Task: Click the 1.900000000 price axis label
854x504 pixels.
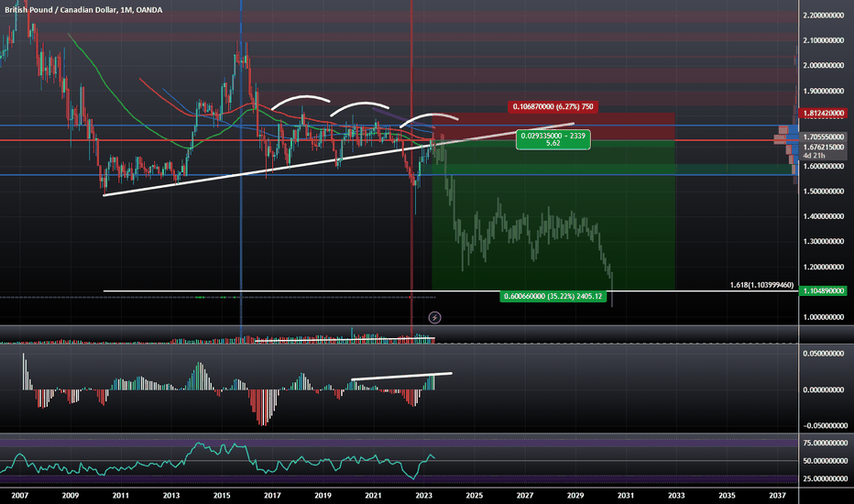Action: point(823,91)
